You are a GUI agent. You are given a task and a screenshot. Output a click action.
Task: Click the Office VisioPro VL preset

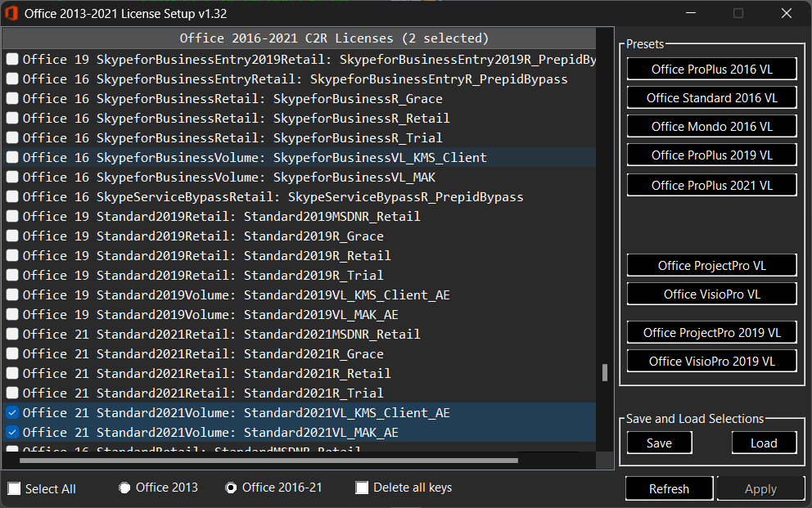click(711, 294)
